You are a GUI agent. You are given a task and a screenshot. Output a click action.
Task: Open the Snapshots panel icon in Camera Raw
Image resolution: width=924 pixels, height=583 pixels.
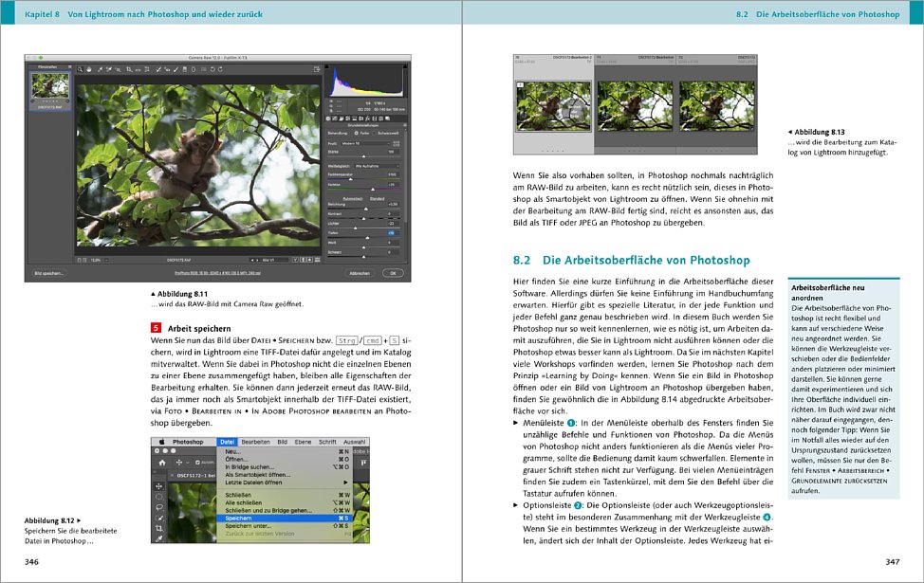[x=387, y=118]
